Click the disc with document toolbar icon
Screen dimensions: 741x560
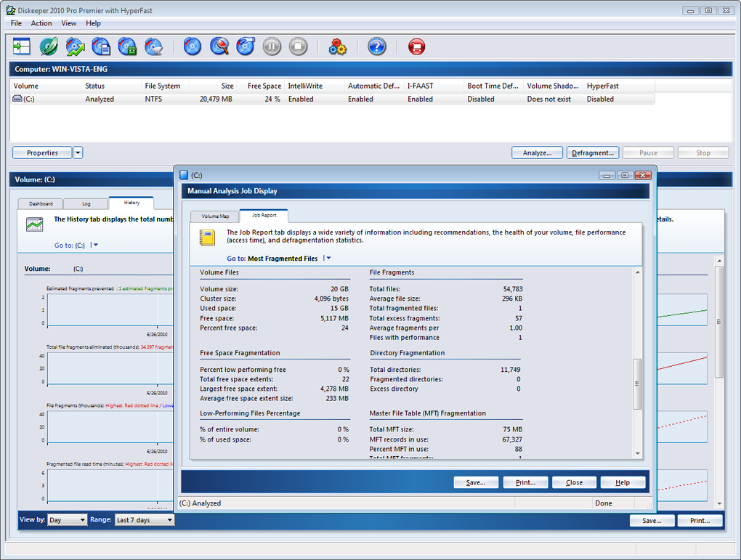(x=101, y=47)
